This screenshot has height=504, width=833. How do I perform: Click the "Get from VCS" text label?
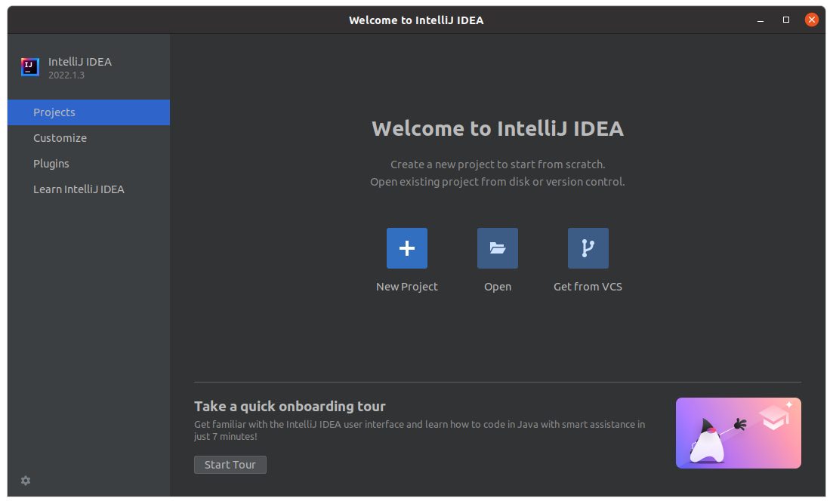click(x=588, y=287)
